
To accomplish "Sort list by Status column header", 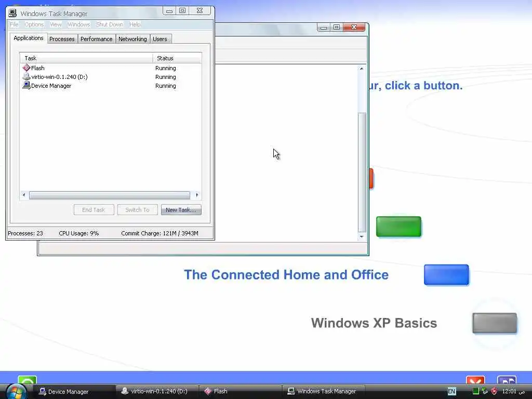I will [177, 58].
